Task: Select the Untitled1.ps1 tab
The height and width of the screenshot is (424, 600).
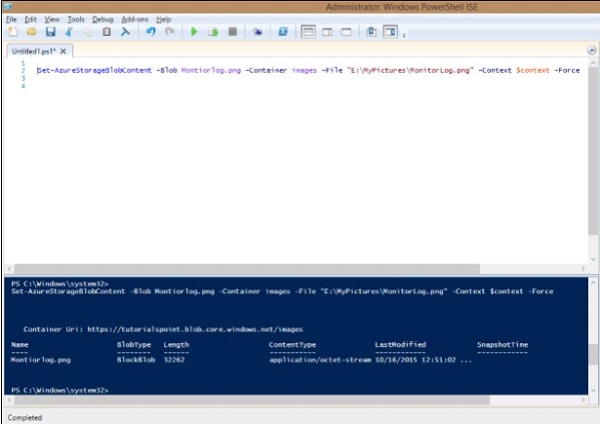Action: click(32, 51)
